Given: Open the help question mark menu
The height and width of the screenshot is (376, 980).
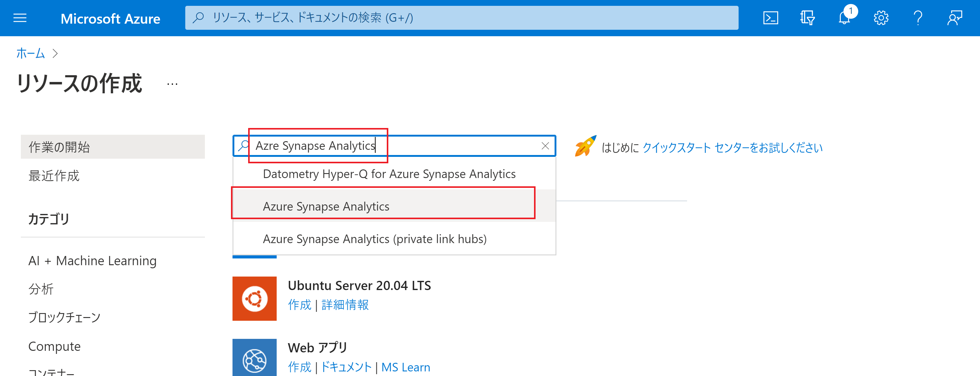Looking at the screenshot, I should click(918, 18).
